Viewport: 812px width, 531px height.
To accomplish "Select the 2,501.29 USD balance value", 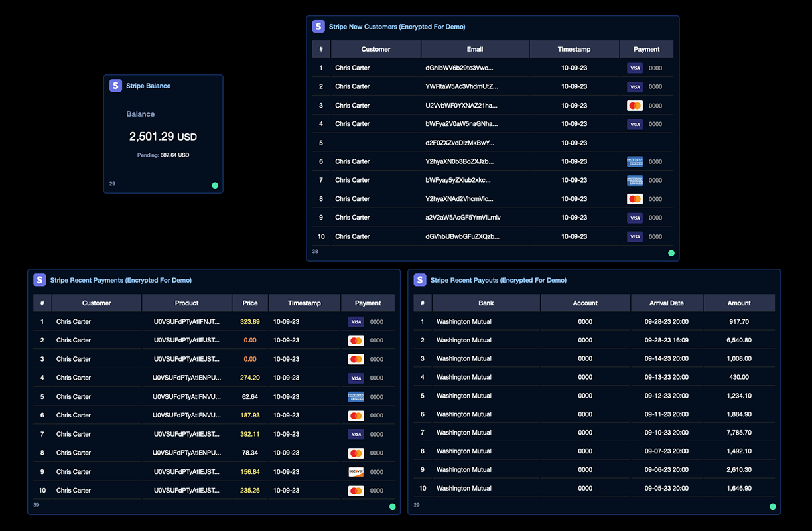I will [163, 137].
